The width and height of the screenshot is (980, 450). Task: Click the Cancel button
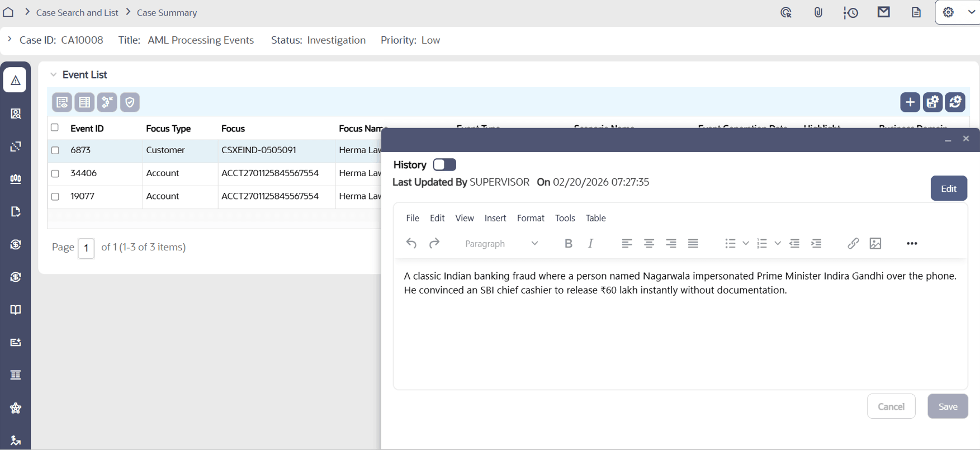pyautogui.click(x=891, y=406)
